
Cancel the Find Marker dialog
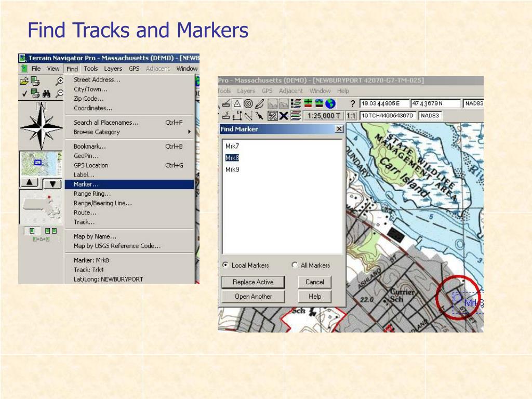[314, 282]
